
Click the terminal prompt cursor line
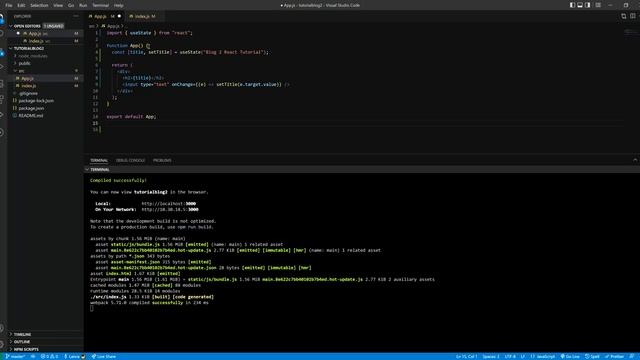(92, 309)
